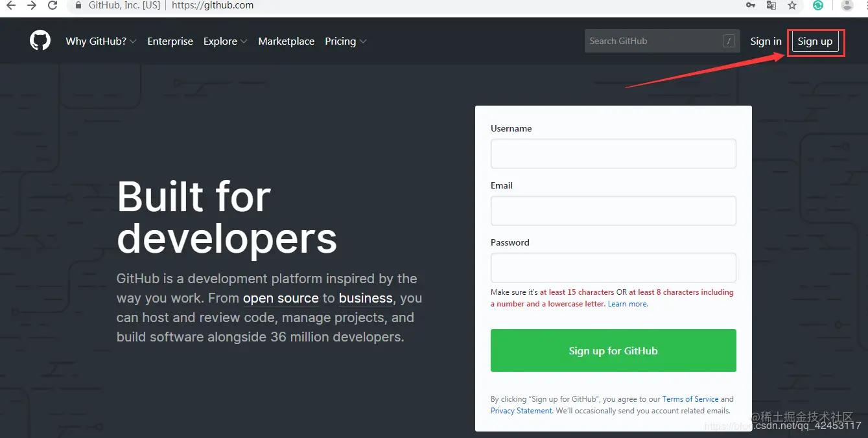Open the Terms of Service link
The width and height of the screenshot is (868, 438).
[x=690, y=398]
